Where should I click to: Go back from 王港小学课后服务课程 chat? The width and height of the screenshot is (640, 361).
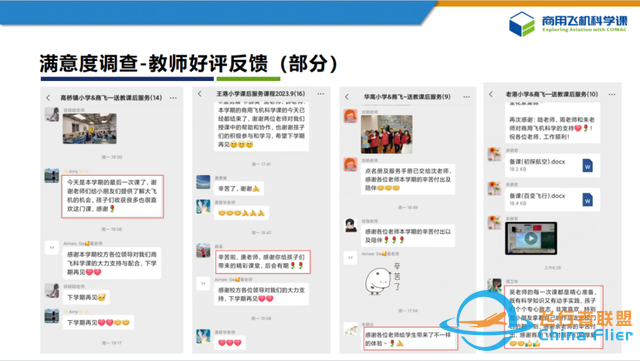[200, 94]
